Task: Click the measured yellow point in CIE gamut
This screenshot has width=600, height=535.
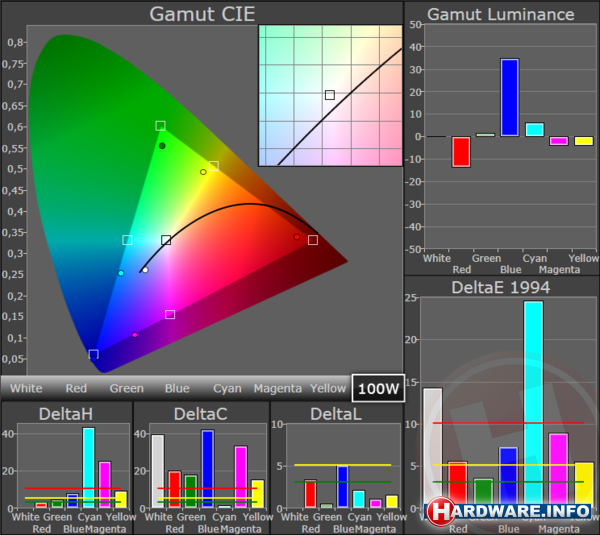Action: [x=203, y=172]
